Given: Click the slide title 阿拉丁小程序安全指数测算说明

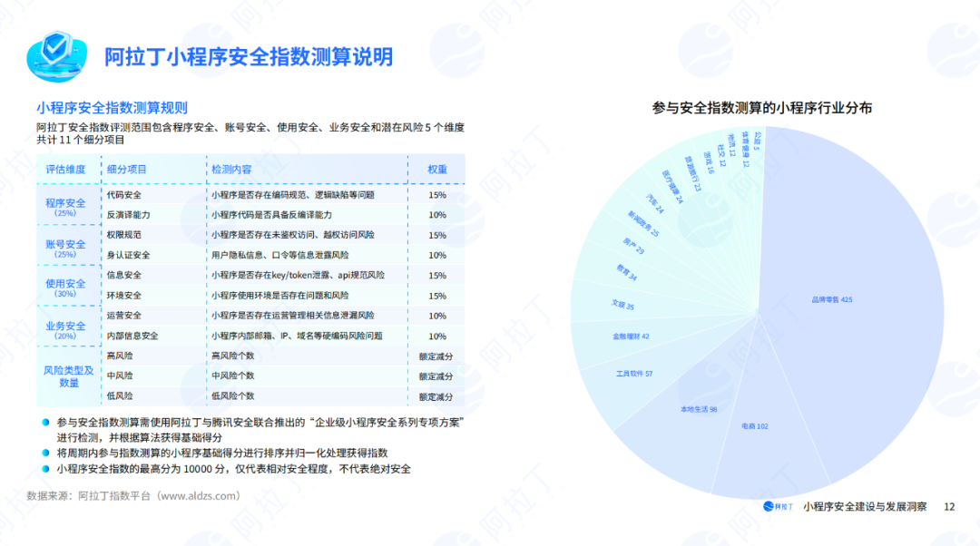Looking at the screenshot, I should tap(249, 57).
